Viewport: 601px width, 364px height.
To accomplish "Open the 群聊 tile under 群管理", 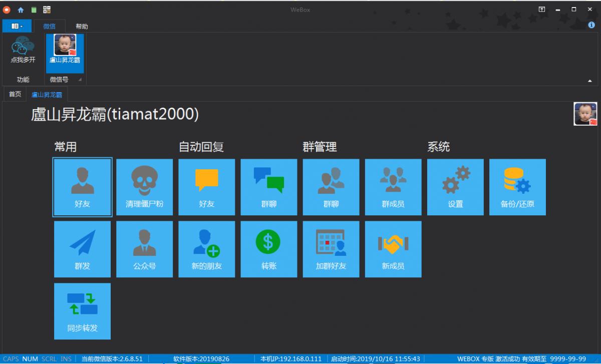I will [331, 187].
